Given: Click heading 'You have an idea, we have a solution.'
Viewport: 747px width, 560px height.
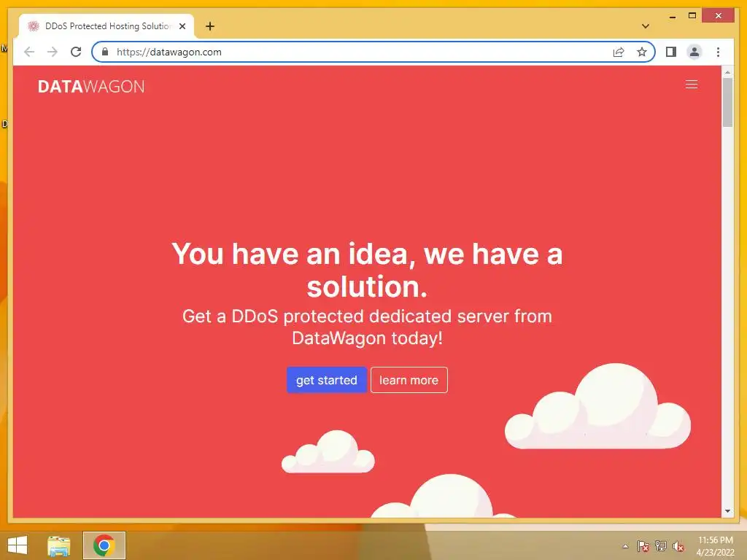Looking at the screenshot, I should (x=367, y=270).
